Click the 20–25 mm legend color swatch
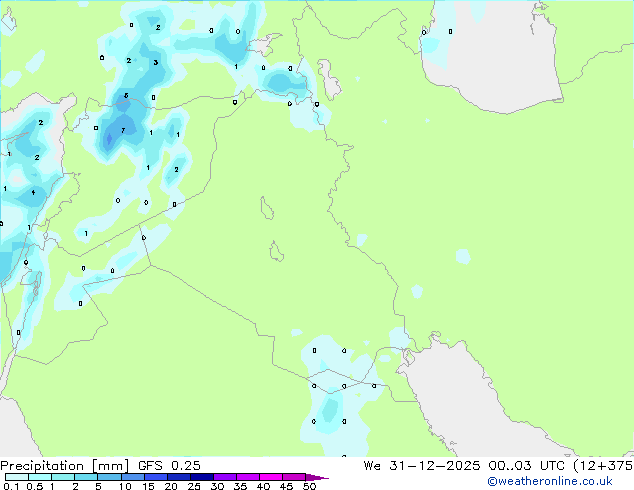Image resolution: width=634 pixels, height=490 pixels. click(178, 477)
